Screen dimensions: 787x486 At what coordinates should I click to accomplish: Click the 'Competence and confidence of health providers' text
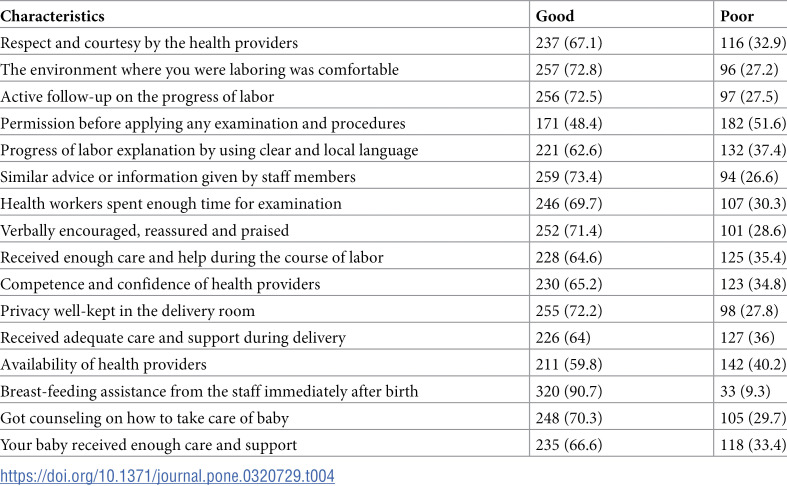tap(160, 284)
